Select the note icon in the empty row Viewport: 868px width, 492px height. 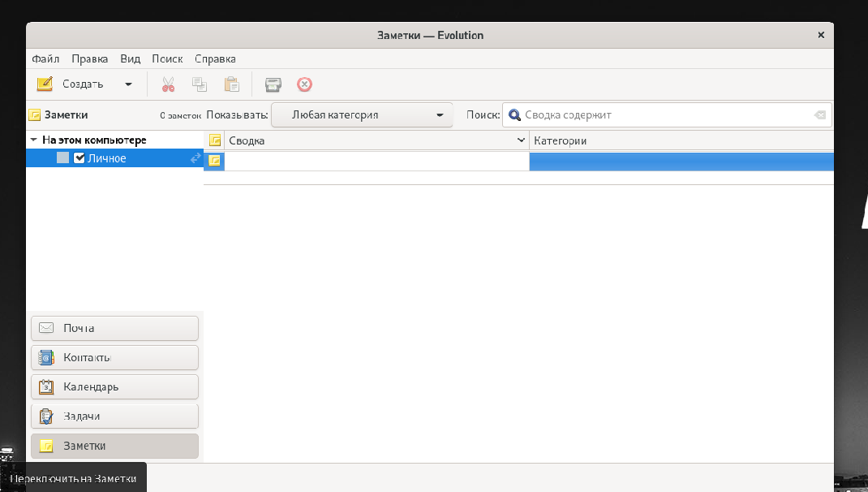coord(215,161)
